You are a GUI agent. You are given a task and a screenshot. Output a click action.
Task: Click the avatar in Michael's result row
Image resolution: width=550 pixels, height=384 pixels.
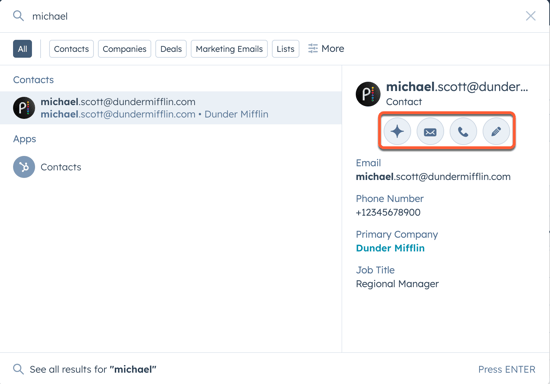pyautogui.click(x=24, y=108)
